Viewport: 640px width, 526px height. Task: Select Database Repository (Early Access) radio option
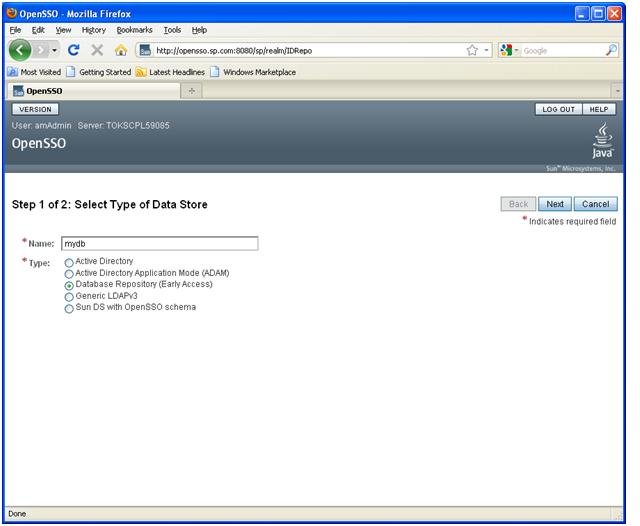69,285
